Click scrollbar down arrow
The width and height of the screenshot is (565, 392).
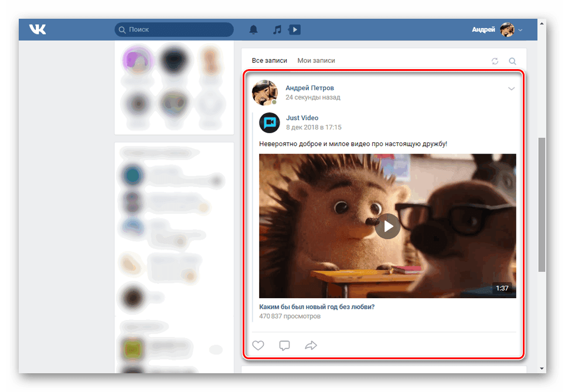[542, 369]
